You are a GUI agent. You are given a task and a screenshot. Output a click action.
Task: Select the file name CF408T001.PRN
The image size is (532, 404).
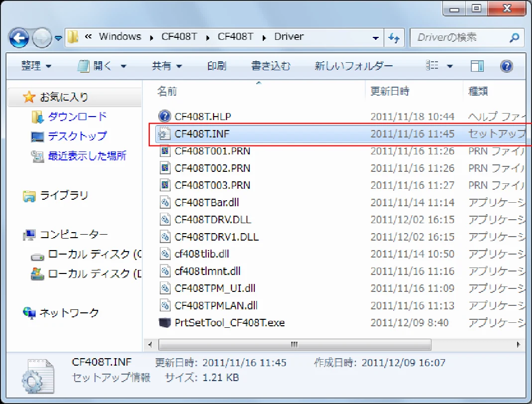(213, 151)
